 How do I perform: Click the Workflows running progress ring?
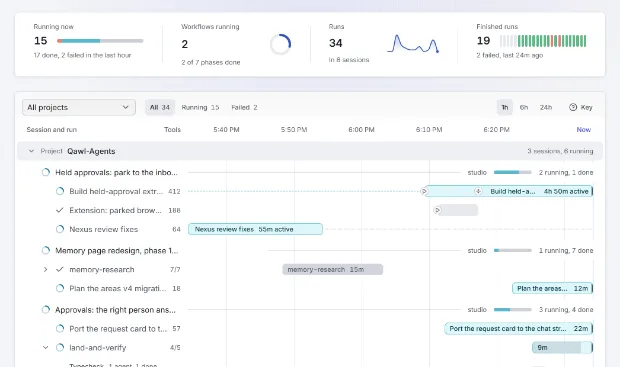[280, 44]
